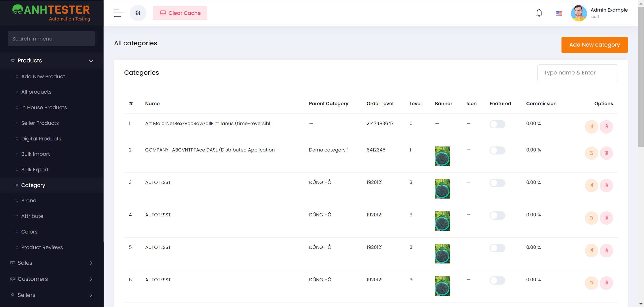Edit the COMPANY_ABCVNTPTAce category

click(591, 153)
